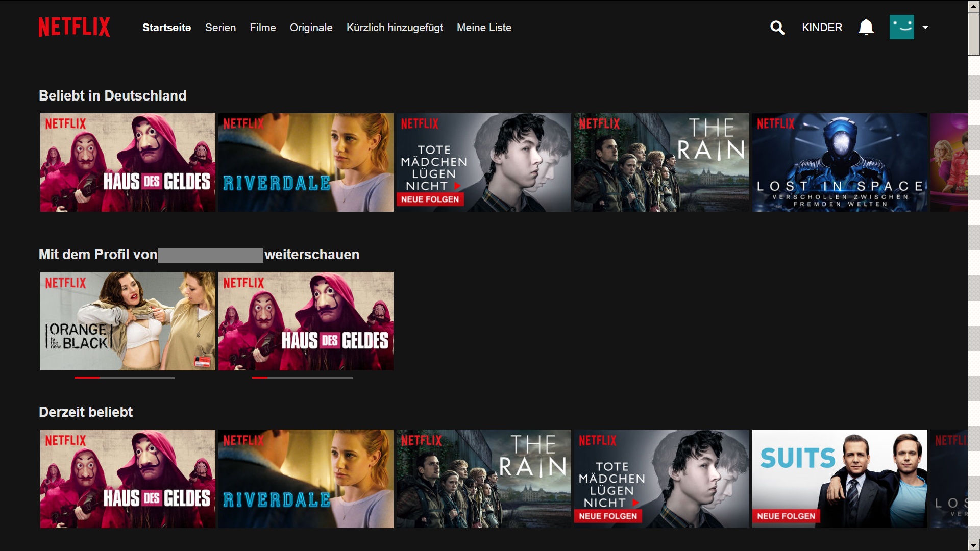Resume Orange Is the New Black
The width and height of the screenshot is (980, 551).
pos(128,321)
